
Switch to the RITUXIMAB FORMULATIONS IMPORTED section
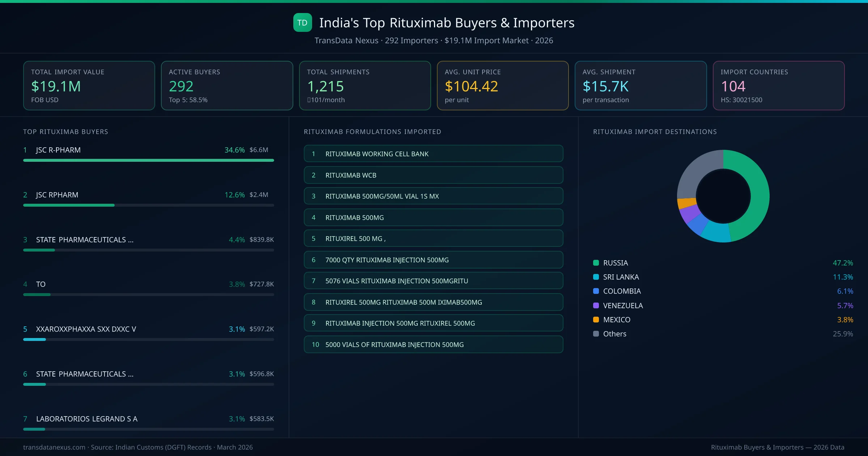click(x=373, y=132)
